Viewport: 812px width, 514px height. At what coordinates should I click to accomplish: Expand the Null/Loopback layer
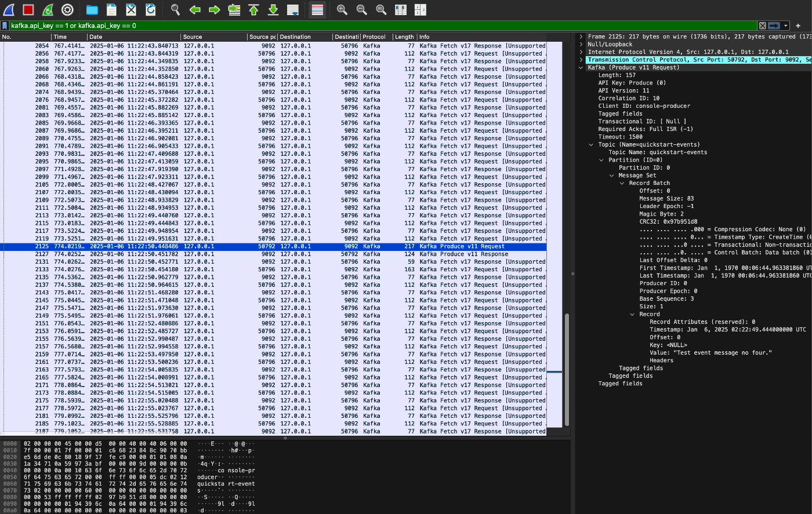(x=581, y=44)
